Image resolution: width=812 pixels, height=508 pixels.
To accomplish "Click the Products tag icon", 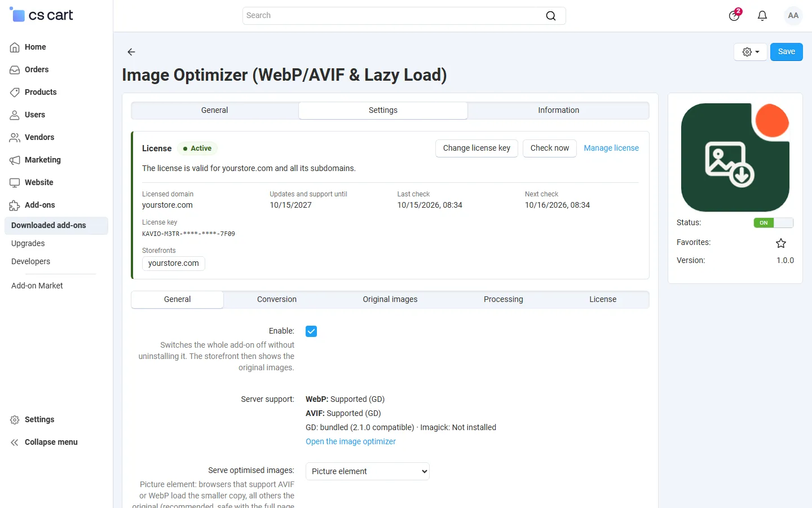I will point(15,93).
